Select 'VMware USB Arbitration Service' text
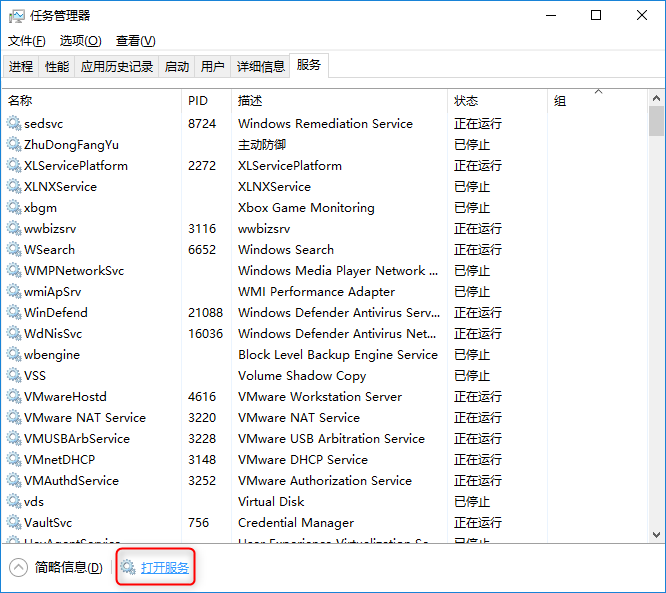Screen dimensions: 666x593 (x=331, y=438)
